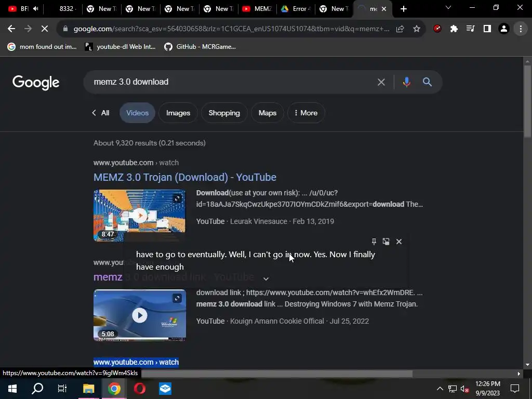Expand the live caption box with the chevron
The image size is (532, 399).
click(266, 279)
